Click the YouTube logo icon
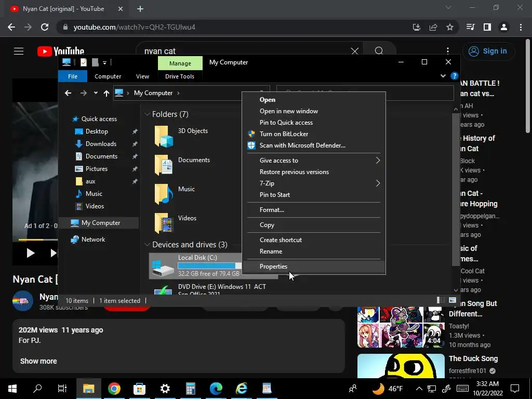 [x=60, y=51]
